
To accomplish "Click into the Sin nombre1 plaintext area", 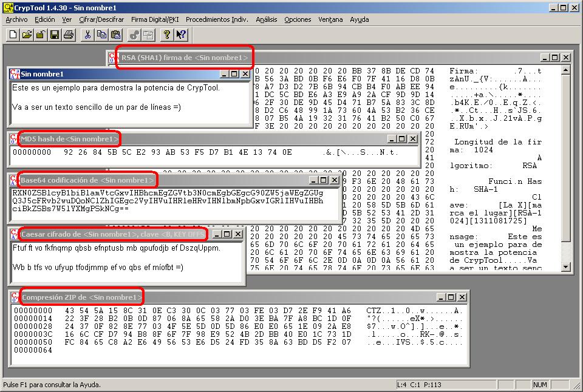I will click(x=131, y=102).
